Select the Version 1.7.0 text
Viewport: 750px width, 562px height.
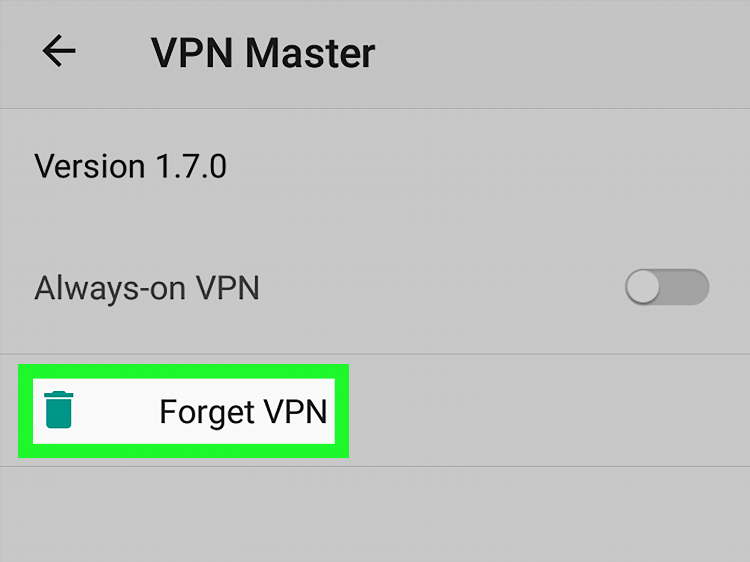(131, 166)
